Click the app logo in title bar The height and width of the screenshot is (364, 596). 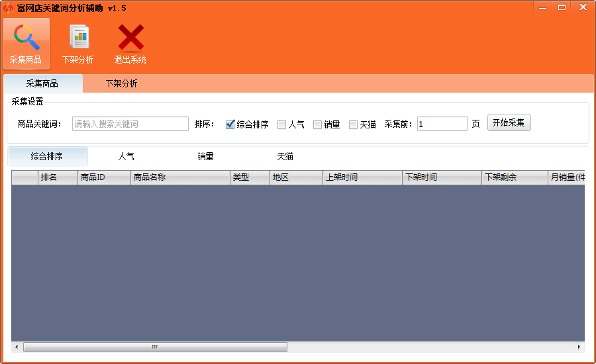tap(7, 8)
